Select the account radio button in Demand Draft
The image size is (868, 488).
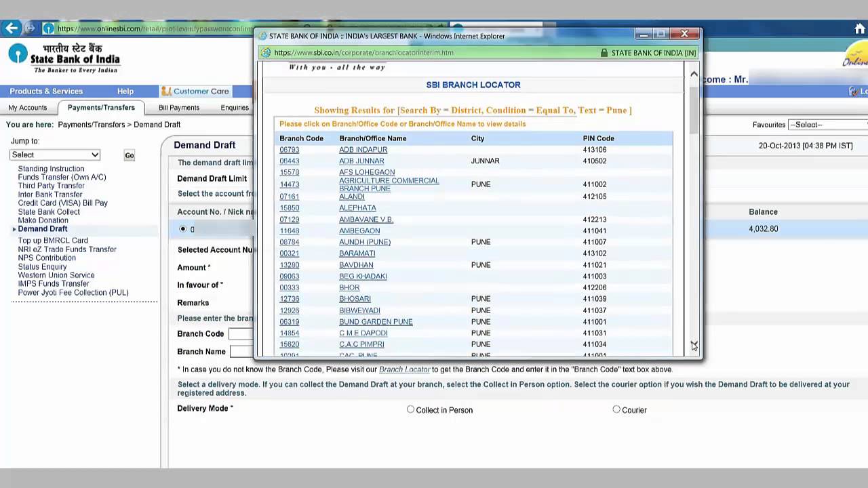point(182,229)
